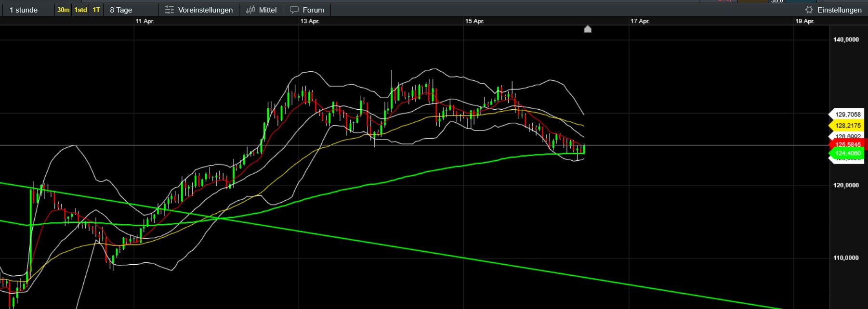Open the Mittel chart type menu
Viewport: 868px width, 309px height.
pos(262,10)
